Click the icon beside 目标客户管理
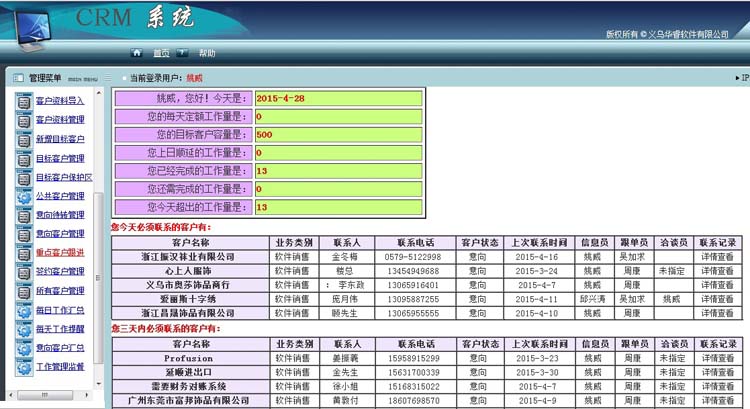750x409 pixels. (x=24, y=159)
